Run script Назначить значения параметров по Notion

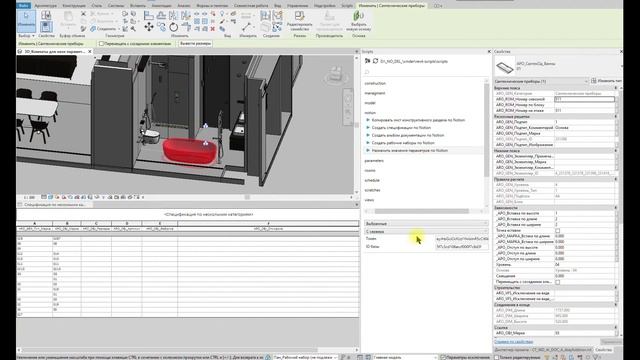410,150
